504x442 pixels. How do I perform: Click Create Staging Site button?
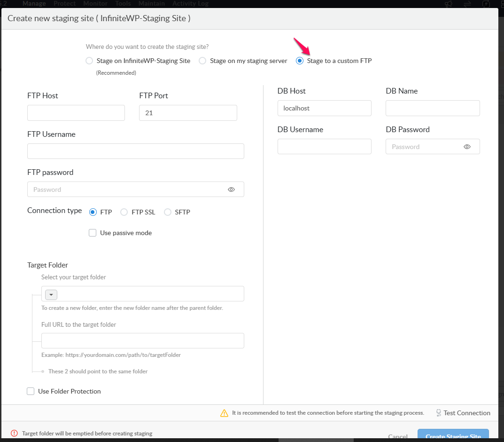453,434
